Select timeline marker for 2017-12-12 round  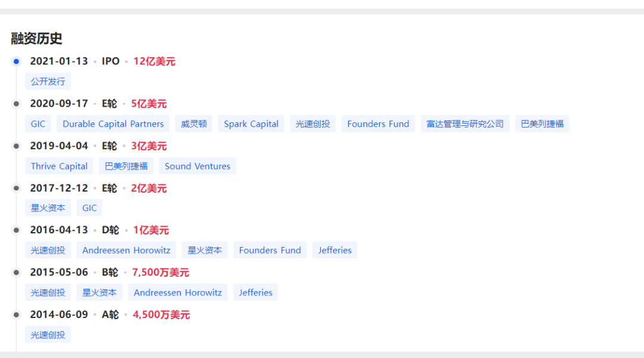coord(17,188)
